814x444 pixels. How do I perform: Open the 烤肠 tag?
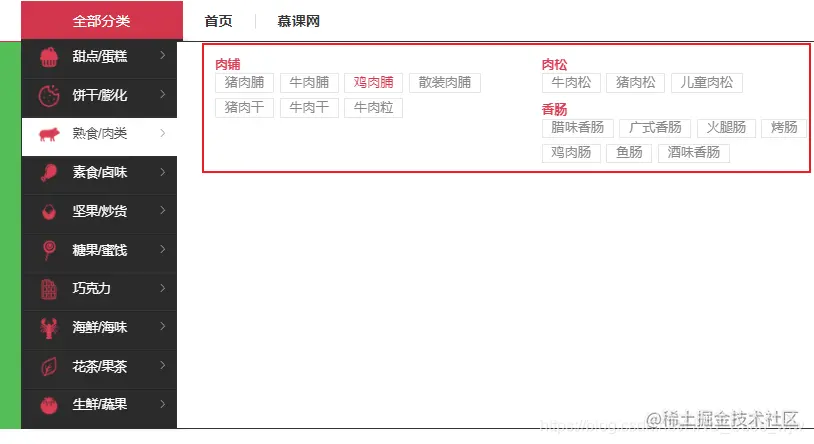pyautogui.click(x=784, y=128)
